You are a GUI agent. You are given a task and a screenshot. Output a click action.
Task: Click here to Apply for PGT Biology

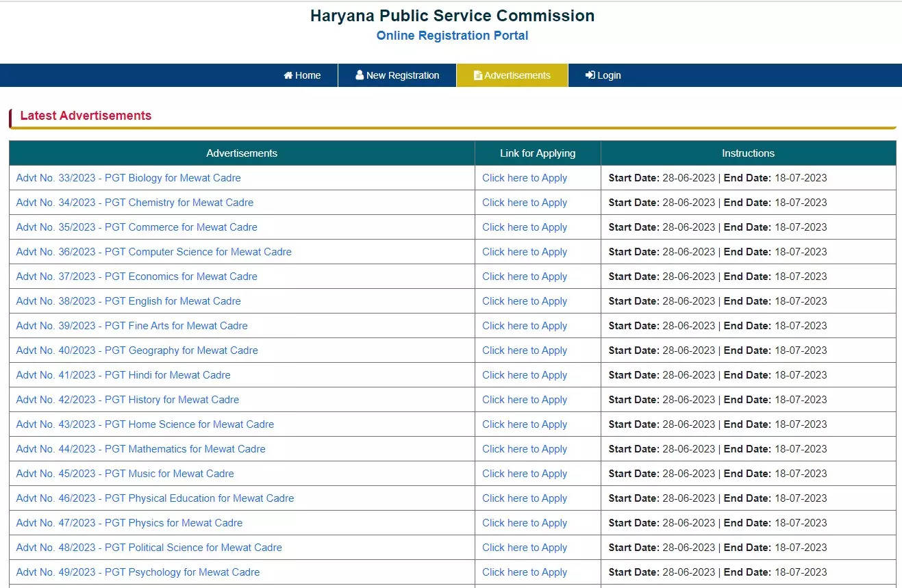click(x=525, y=178)
